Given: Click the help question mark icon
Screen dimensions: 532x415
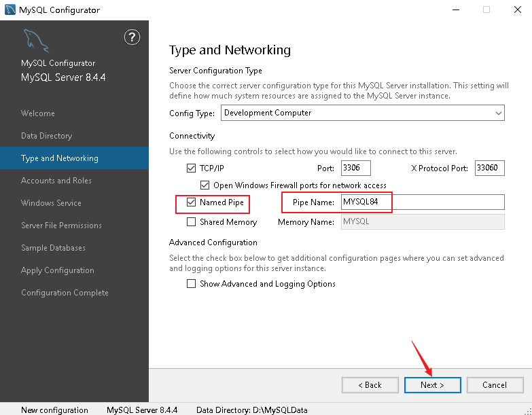Looking at the screenshot, I should pyautogui.click(x=132, y=37).
